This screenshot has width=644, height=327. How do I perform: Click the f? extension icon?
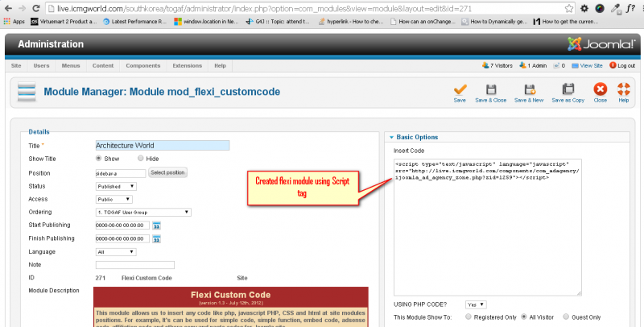click(630, 8)
